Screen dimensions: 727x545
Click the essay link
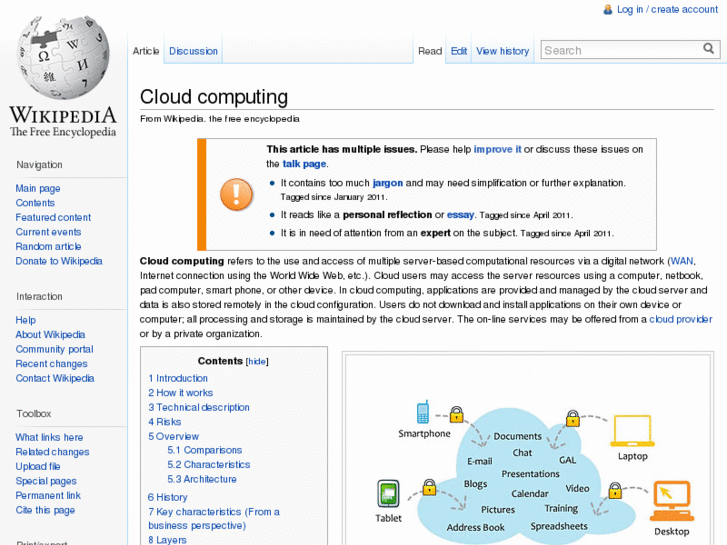tap(460, 215)
